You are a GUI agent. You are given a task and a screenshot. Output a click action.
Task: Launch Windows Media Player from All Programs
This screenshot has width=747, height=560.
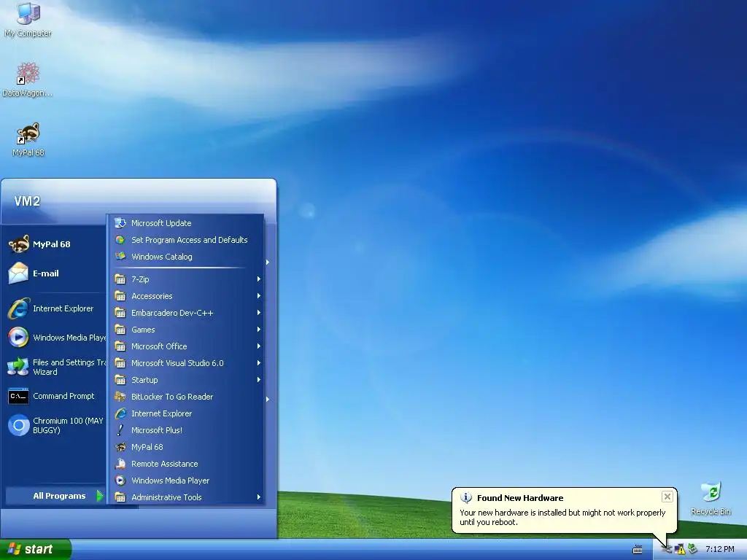[186, 481]
